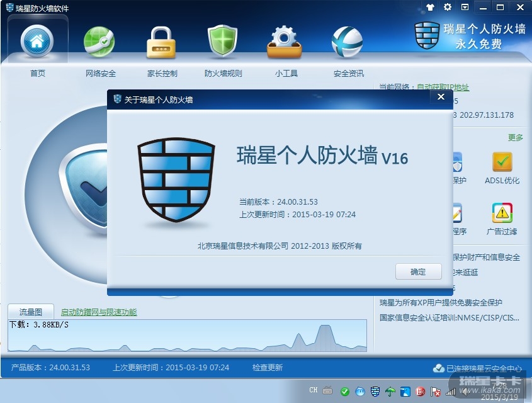Click the network signal bars tray icon

click(x=451, y=392)
